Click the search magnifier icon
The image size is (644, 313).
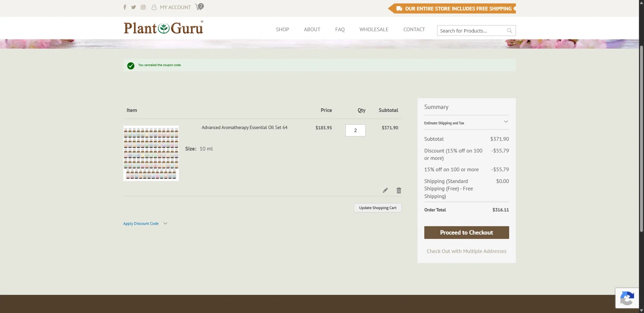point(510,30)
